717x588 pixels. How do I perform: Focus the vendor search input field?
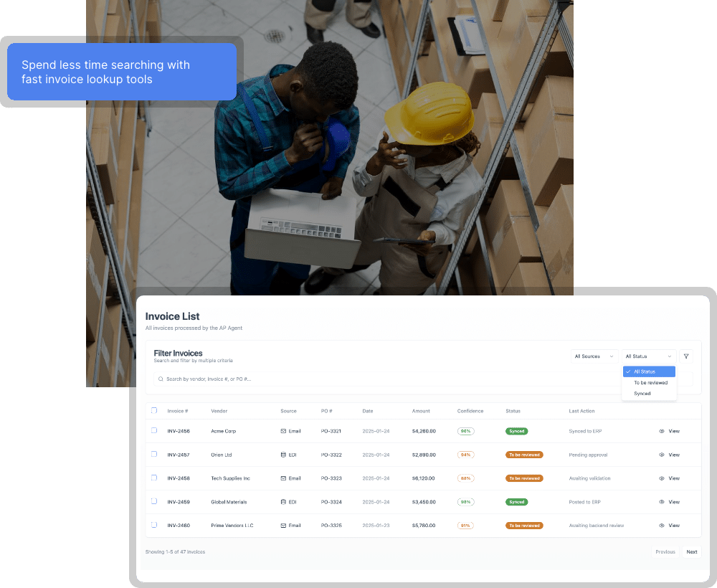click(423, 379)
